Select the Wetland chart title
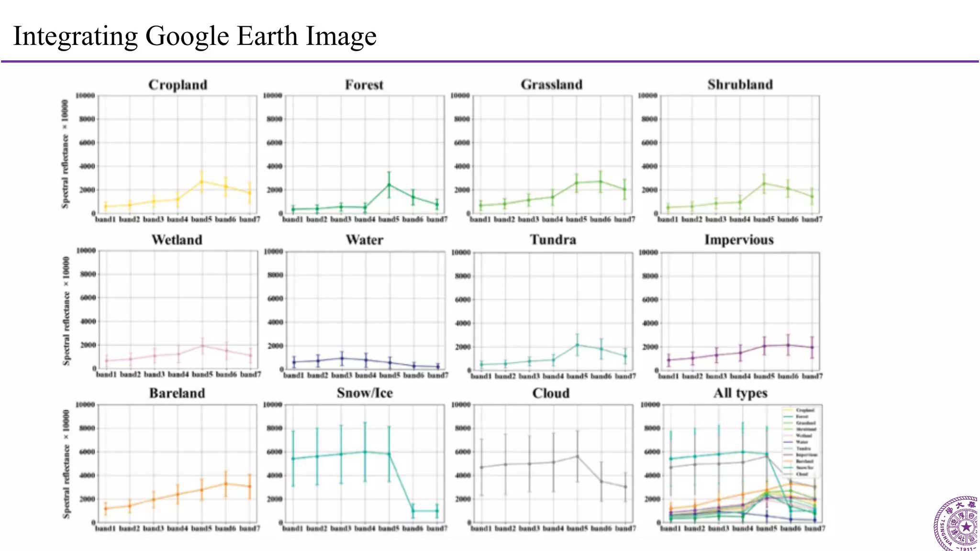This screenshot has width=980, height=551. pyautogui.click(x=177, y=240)
